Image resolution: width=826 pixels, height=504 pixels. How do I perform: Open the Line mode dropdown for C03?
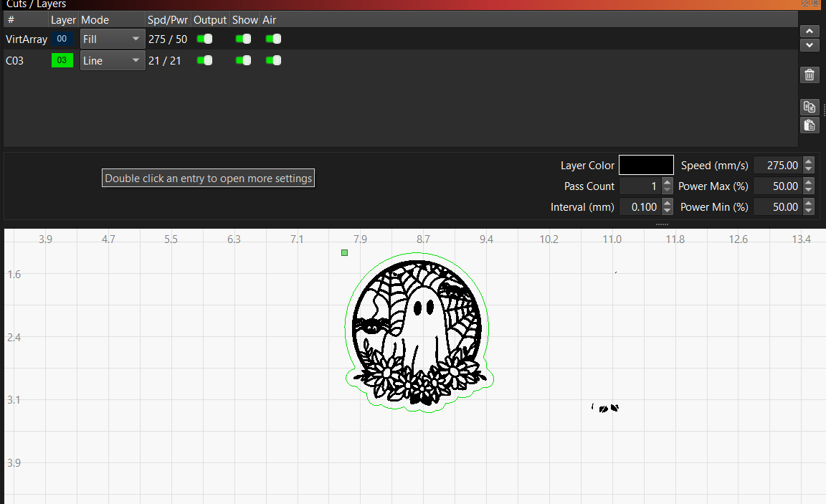(112, 61)
